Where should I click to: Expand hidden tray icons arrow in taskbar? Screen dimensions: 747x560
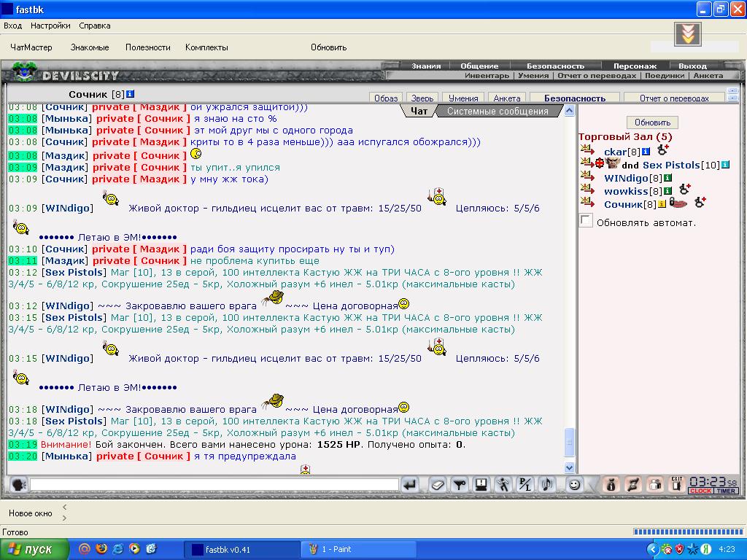[x=653, y=549]
